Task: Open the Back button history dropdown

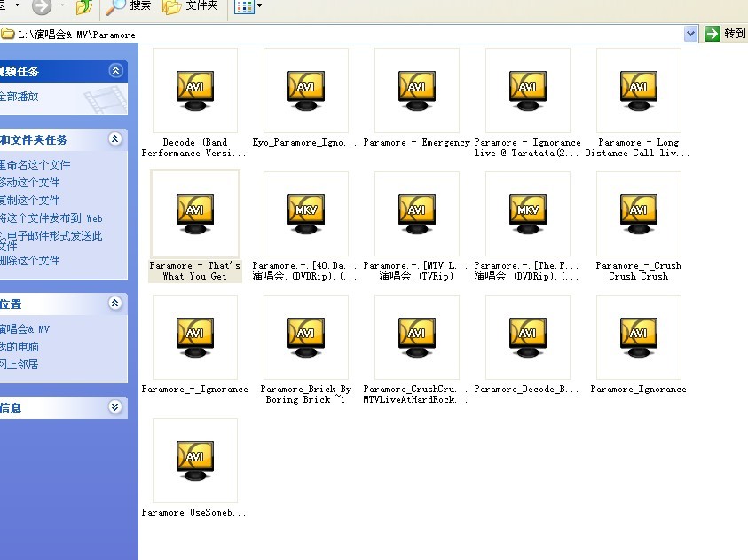Action: pyautogui.click(x=17, y=4)
